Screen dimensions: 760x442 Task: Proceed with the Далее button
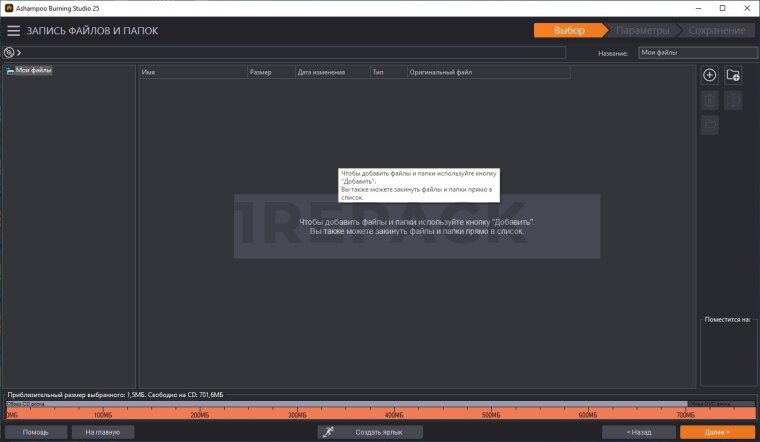tap(717, 432)
